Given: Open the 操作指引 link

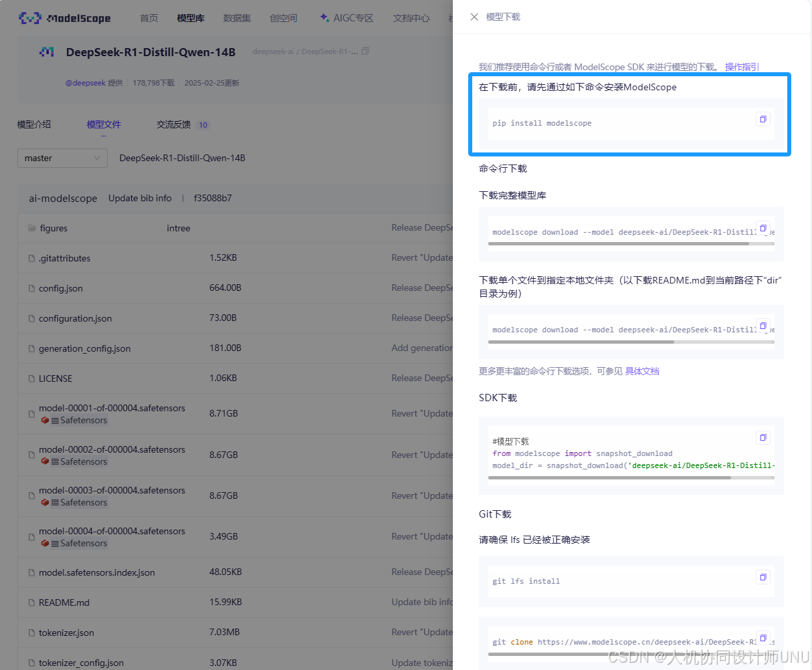Looking at the screenshot, I should click(742, 67).
